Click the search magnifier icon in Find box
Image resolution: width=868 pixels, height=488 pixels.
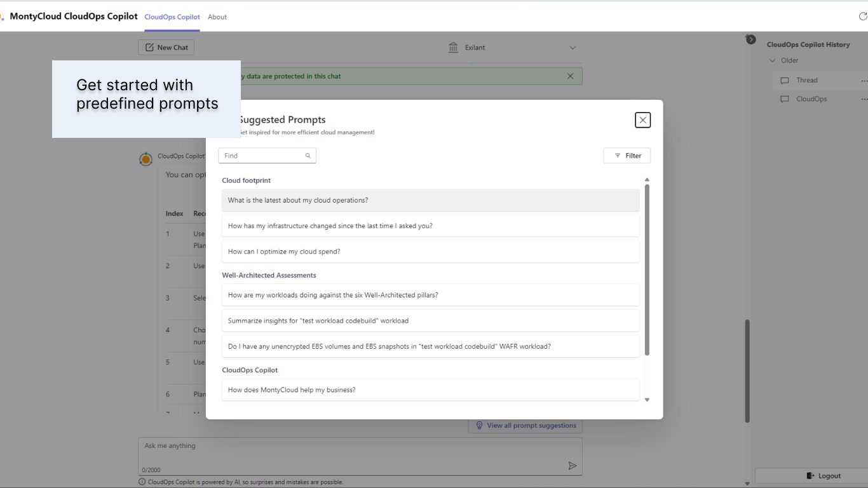[x=308, y=156]
